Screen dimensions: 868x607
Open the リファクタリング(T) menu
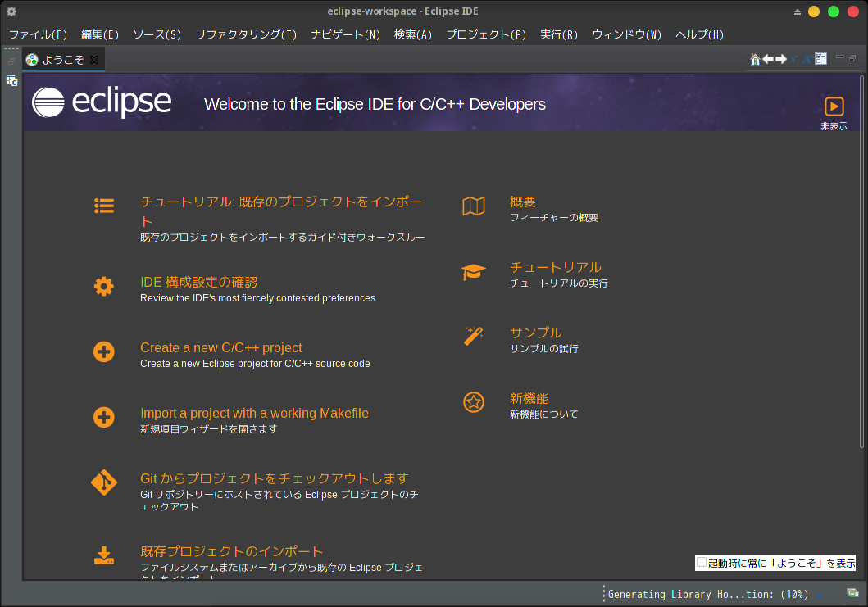point(247,34)
